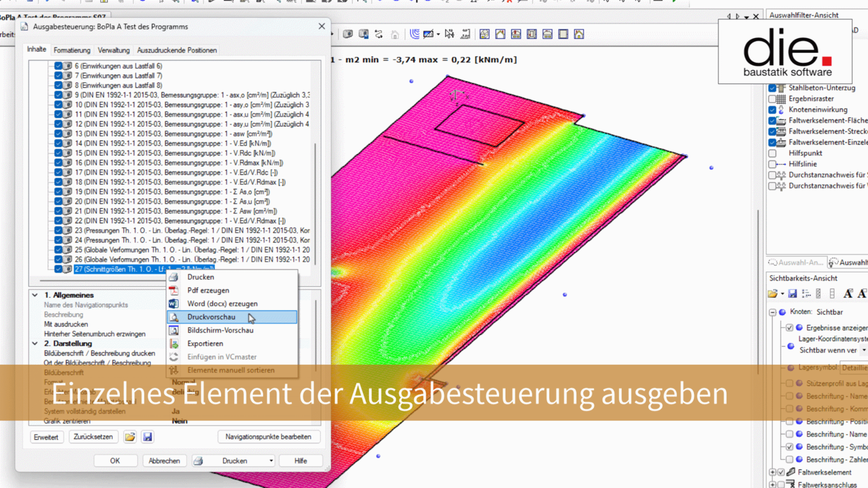
Task: Click Navigationspunkte bearbeiten button
Action: click(x=268, y=437)
